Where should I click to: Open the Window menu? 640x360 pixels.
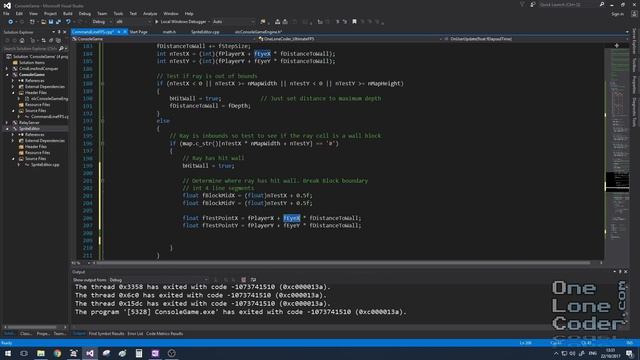click(x=171, y=13)
